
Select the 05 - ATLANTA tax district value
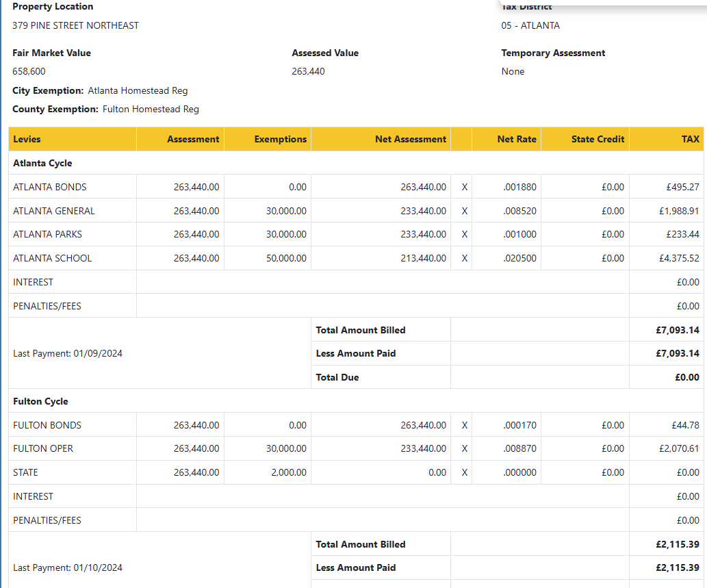530,25
